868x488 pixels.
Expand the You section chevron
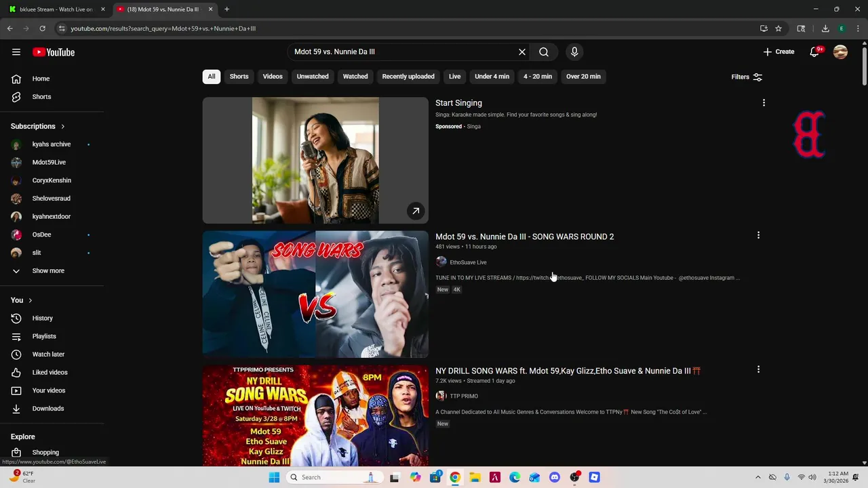30,300
